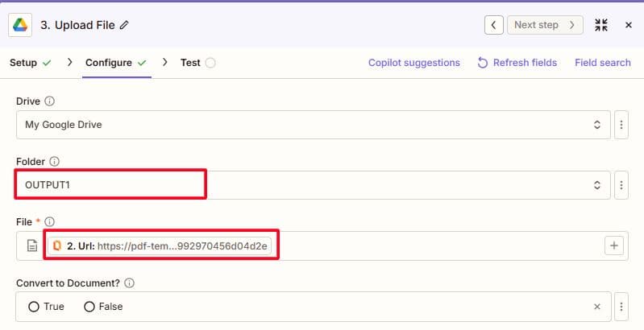Screen dimensions: 644x330
Task: Click the Google Drive app icon
Action: [20, 25]
